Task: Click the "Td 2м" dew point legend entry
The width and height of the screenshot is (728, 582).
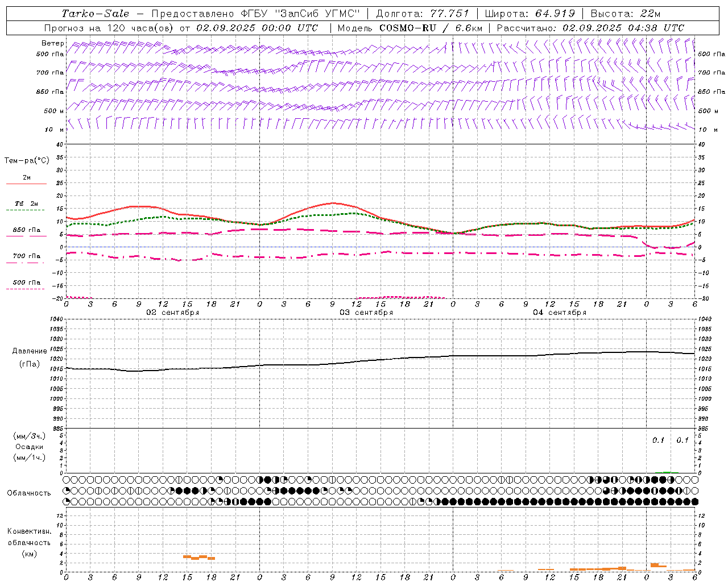Action: click(27, 203)
